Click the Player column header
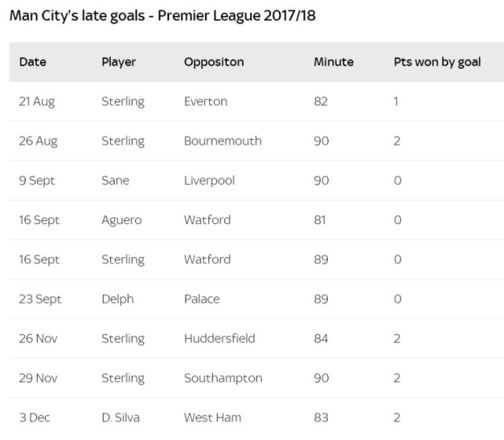Image resolution: width=504 pixels, height=440 pixels. pyautogui.click(x=119, y=62)
